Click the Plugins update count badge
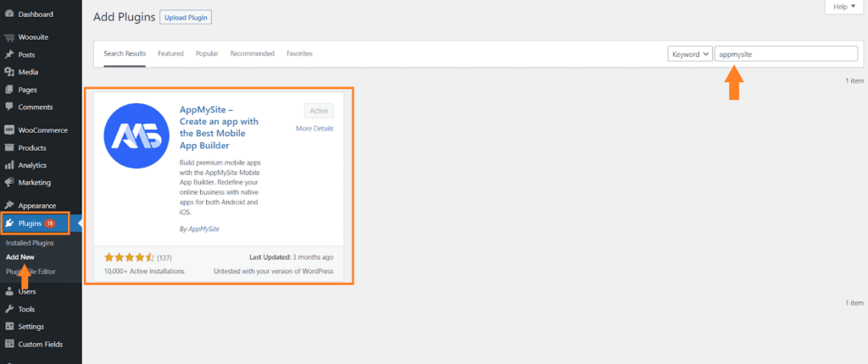868x364 pixels. (50, 223)
